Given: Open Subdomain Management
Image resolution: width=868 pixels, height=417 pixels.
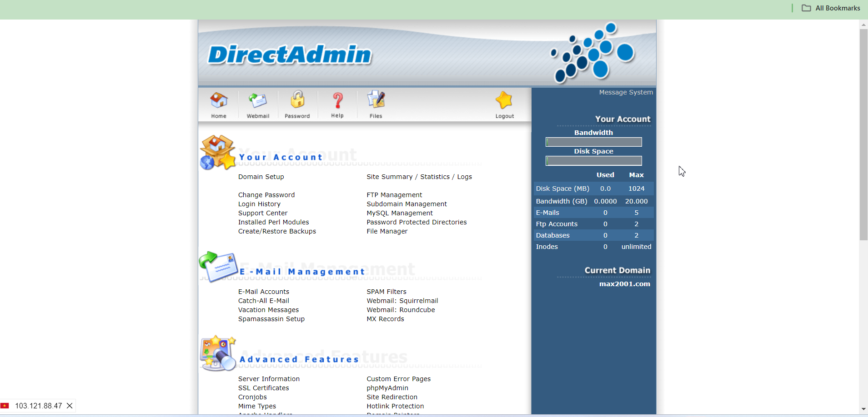Looking at the screenshot, I should [x=406, y=204].
